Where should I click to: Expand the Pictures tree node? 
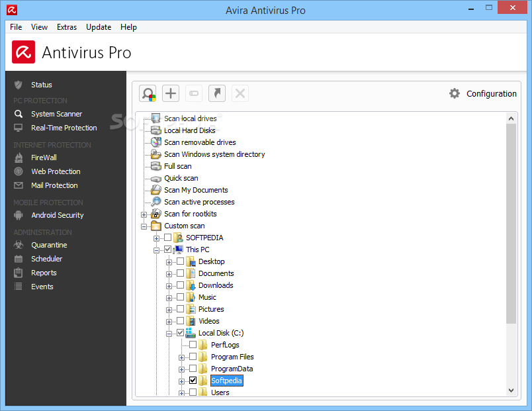(x=169, y=310)
